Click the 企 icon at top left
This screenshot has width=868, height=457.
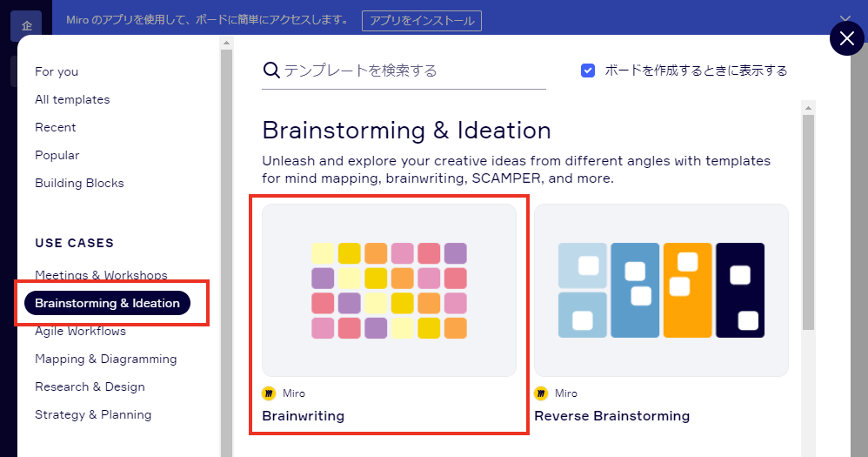click(x=26, y=25)
